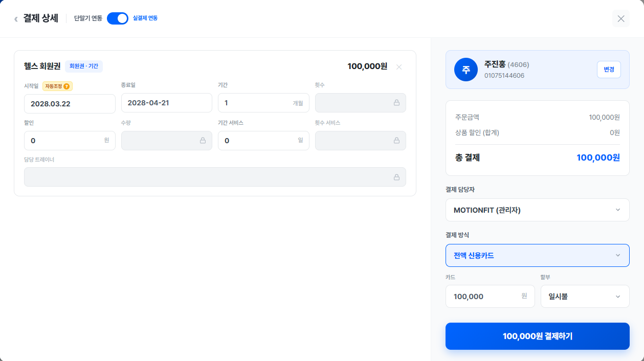Click the 실결제 연동 label
644x361 pixels.
tap(145, 18)
